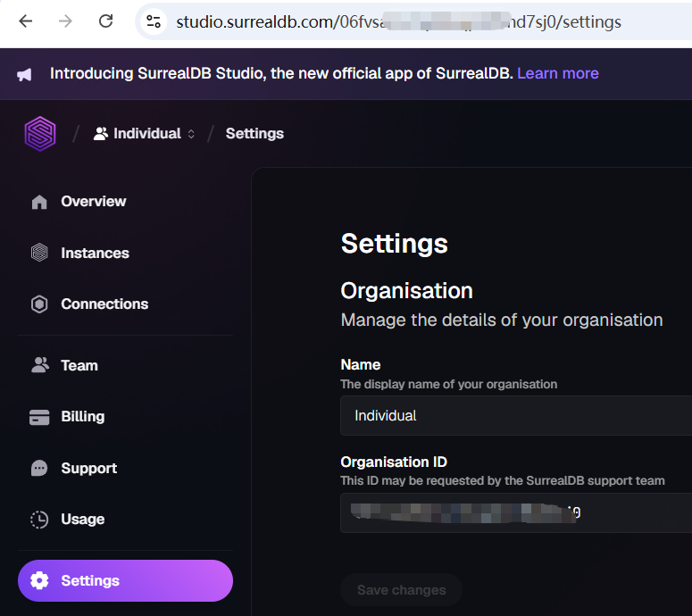
Task: Click the Support chat bubble icon
Action: tap(39, 468)
